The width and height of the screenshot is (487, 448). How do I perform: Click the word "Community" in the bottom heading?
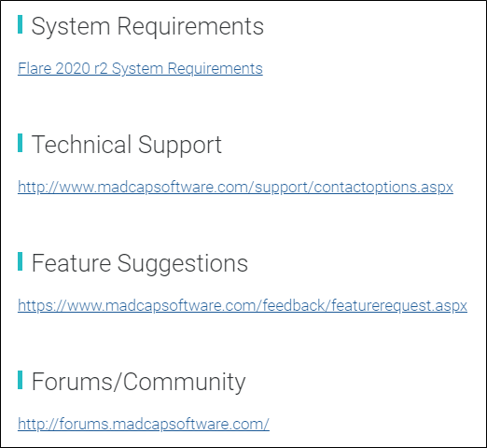(185, 383)
